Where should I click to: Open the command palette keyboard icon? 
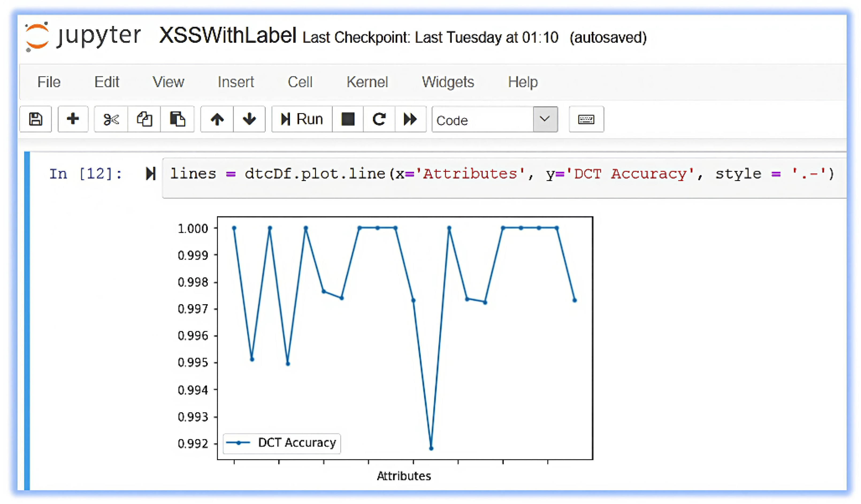click(x=586, y=119)
